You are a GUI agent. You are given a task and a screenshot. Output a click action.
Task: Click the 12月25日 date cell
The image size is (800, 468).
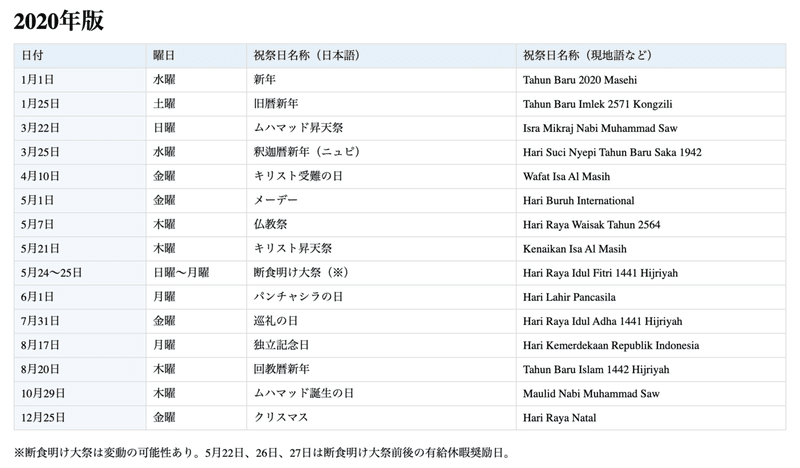pos(80,417)
